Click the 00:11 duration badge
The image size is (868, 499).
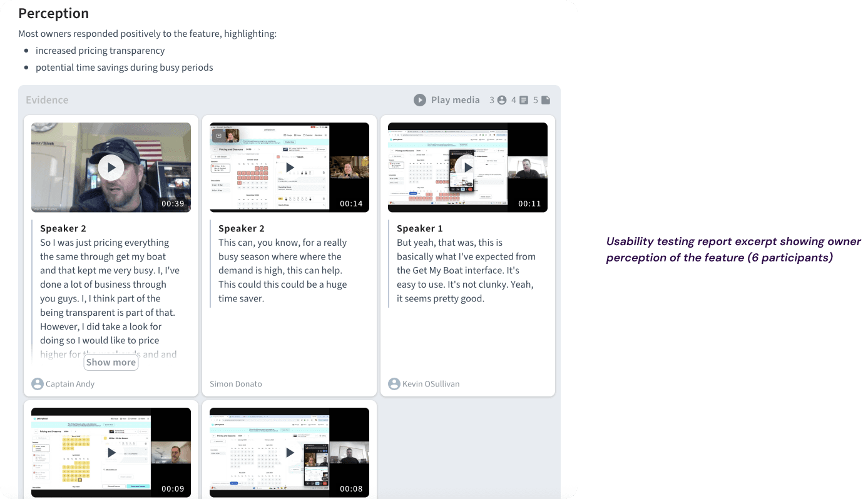pos(529,204)
